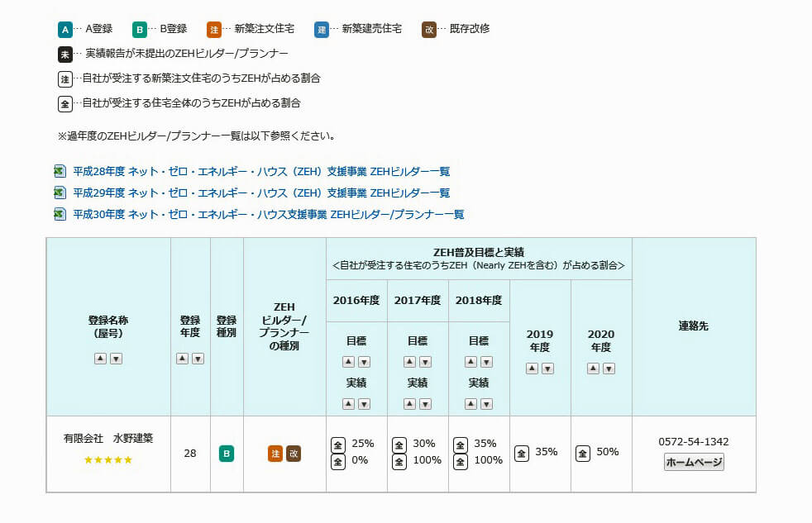
Task: Open the 平成30年度 ZEHビルダー/プランナー一覧 link
Action: click(x=268, y=215)
